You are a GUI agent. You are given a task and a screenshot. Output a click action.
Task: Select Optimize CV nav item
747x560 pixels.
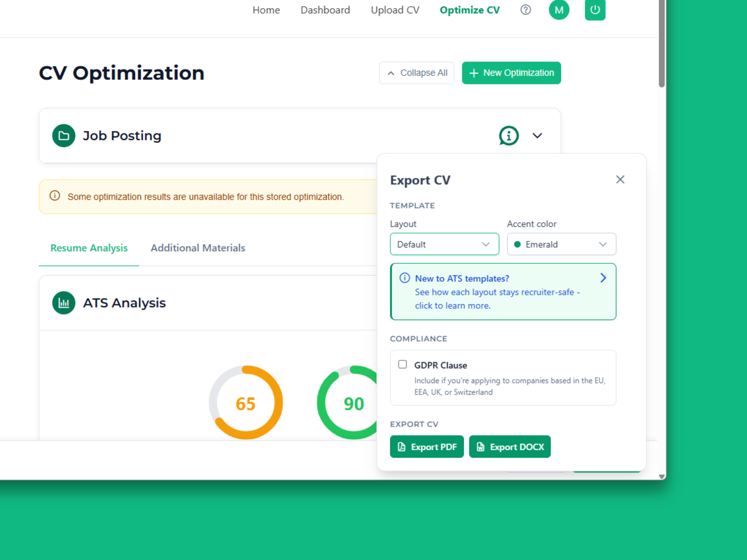tap(470, 10)
